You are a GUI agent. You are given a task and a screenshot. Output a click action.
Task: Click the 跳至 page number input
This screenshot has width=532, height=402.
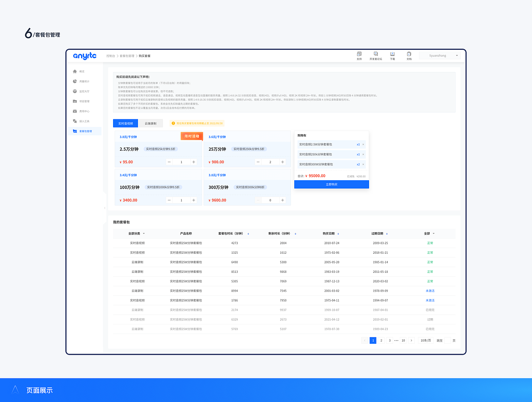tap(448, 341)
